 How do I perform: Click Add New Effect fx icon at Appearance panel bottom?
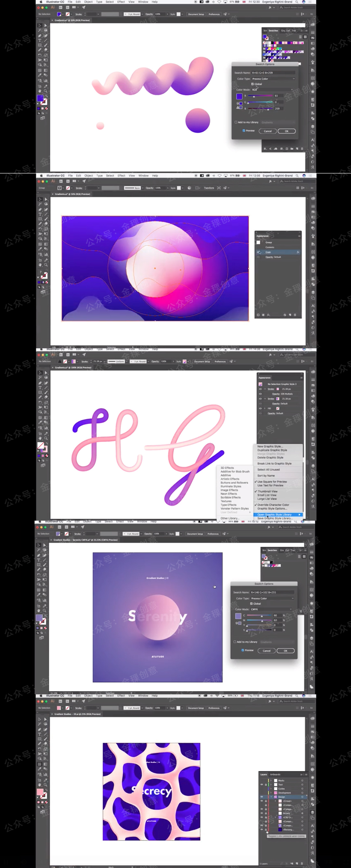[x=268, y=315]
